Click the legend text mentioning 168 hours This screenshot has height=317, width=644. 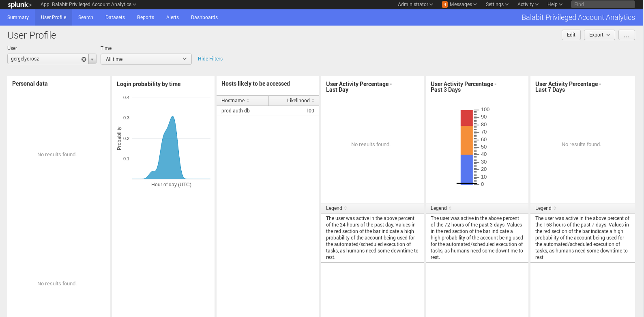pyautogui.click(x=582, y=238)
